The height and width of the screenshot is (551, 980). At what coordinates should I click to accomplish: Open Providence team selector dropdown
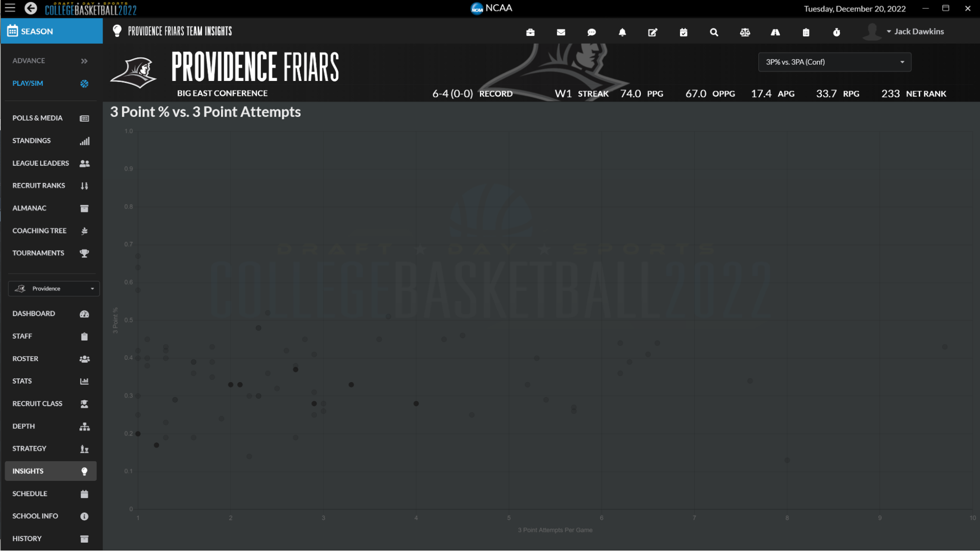pos(54,289)
